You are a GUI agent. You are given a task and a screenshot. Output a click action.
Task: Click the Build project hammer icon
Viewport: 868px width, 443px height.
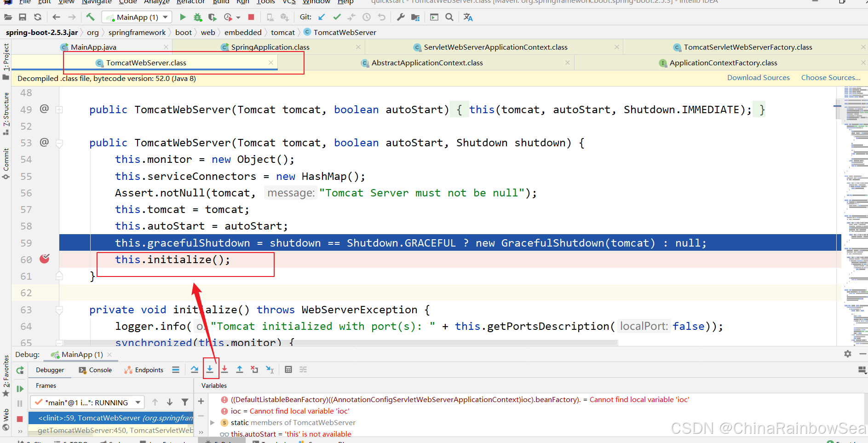click(x=90, y=17)
